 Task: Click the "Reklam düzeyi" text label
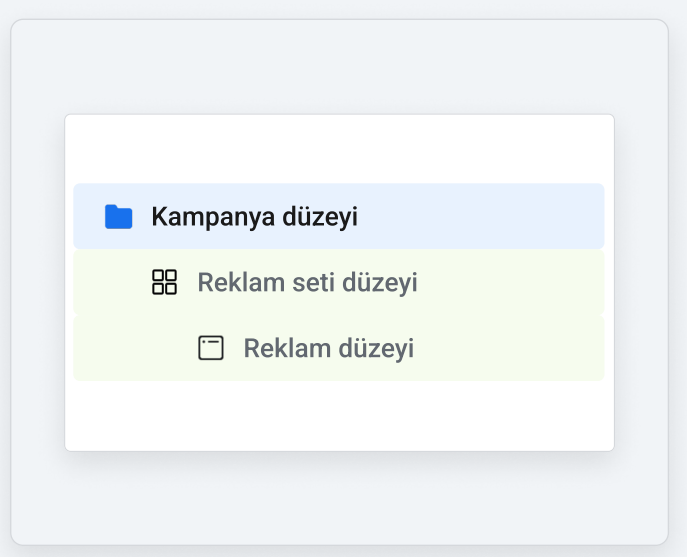pos(329,348)
